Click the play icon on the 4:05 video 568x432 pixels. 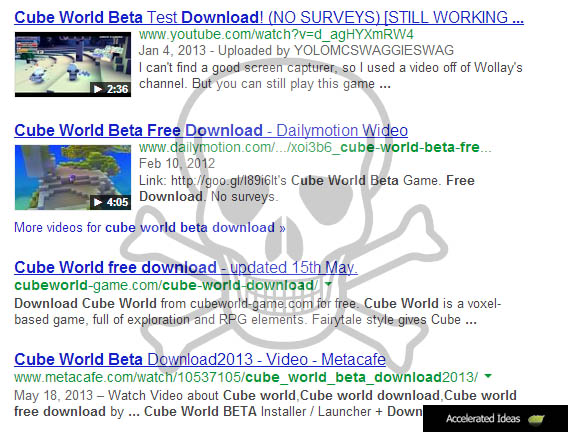pyautogui.click(x=98, y=202)
